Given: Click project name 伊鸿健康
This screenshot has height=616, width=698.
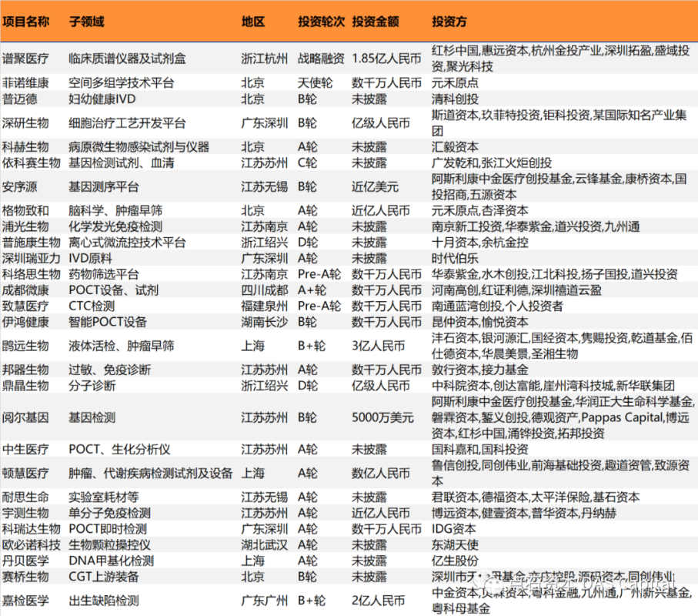Looking at the screenshot, I should pos(25,323).
